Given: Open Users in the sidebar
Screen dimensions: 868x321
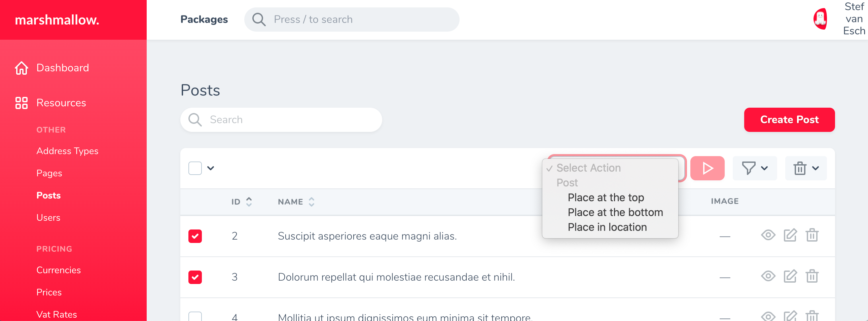Looking at the screenshot, I should pyautogui.click(x=48, y=218).
